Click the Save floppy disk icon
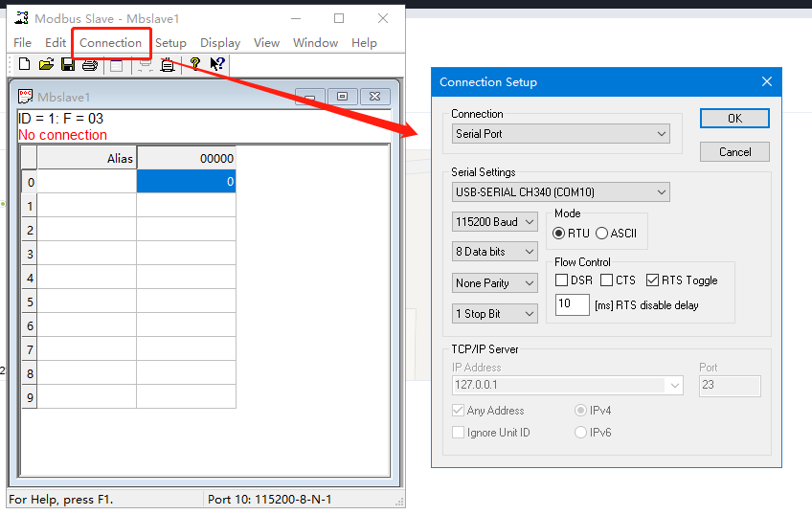 click(x=68, y=64)
